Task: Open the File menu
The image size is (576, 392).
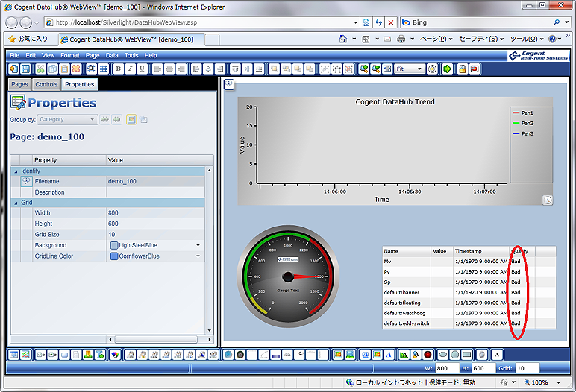Action: pyautogui.click(x=15, y=55)
